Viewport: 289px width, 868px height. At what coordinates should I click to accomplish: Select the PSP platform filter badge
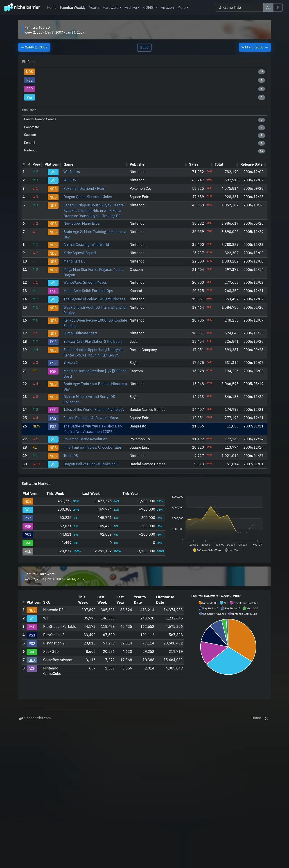tap(30, 89)
